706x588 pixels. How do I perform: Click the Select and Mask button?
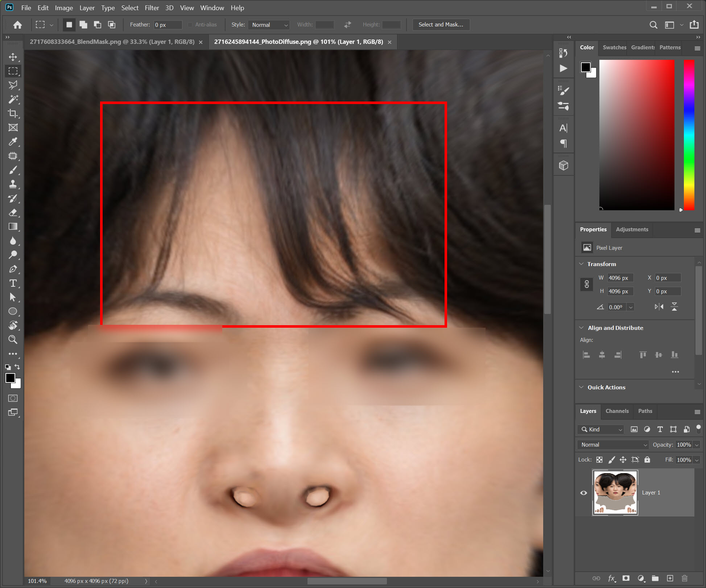pos(441,25)
